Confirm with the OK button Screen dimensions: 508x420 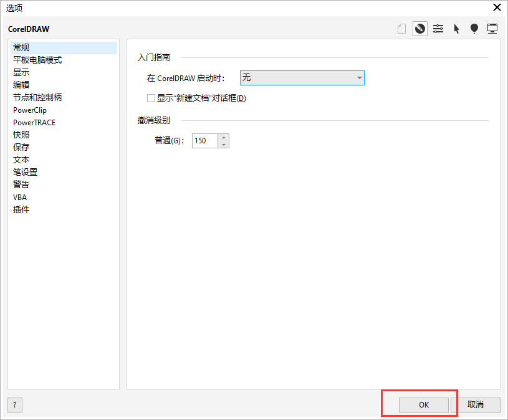pyautogui.click(x=424, y=405)
